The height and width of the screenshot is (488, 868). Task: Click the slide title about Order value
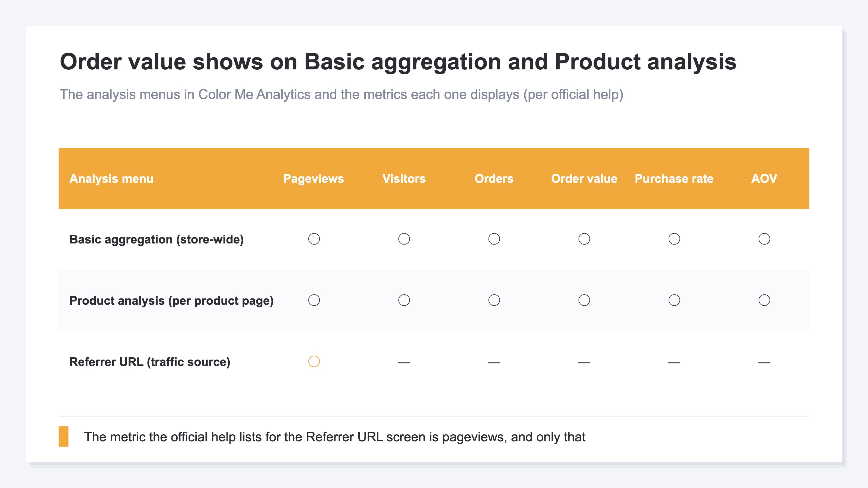pyautogui.click(x=398, y=62)
